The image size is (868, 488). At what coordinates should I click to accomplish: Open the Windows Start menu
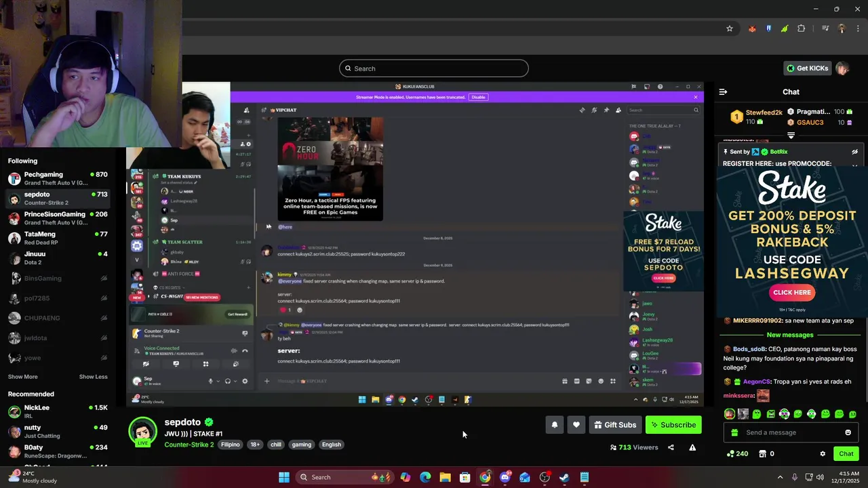[x=284, y=477]
